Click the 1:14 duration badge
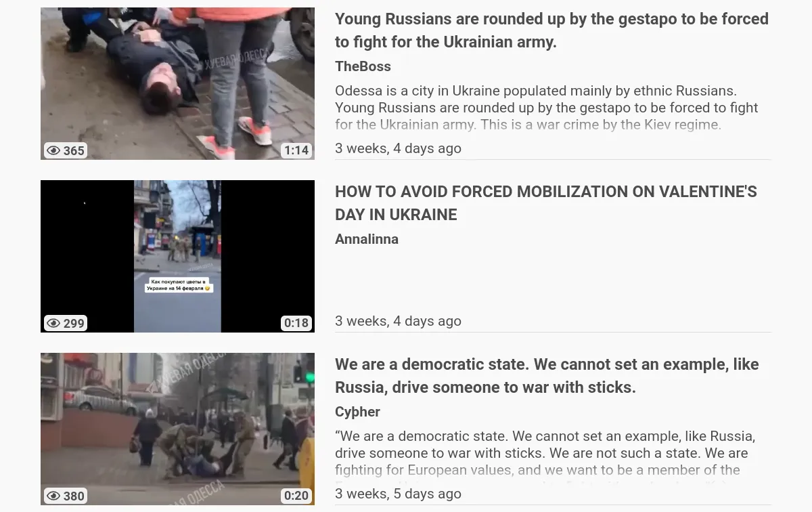The height and width of the screenshot is (512, 812). pyautogui.click(x=296, y=150)
